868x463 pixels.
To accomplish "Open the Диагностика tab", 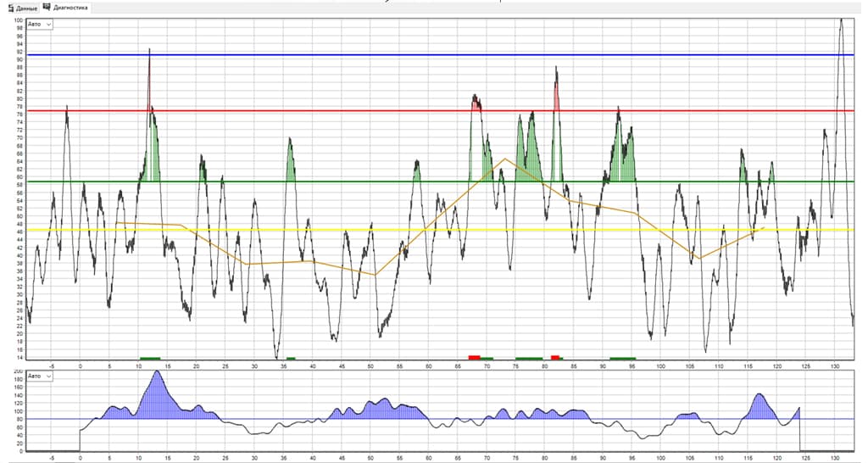I will [65, 7].
